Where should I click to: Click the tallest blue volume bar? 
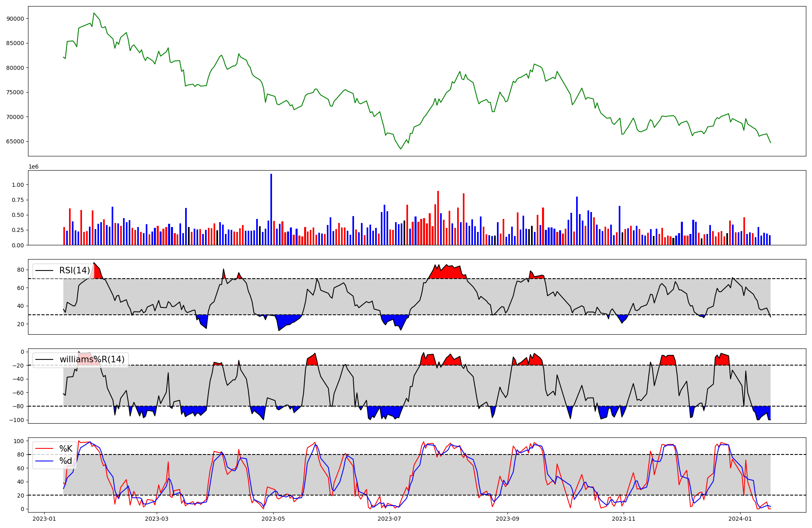coord(271,209)
